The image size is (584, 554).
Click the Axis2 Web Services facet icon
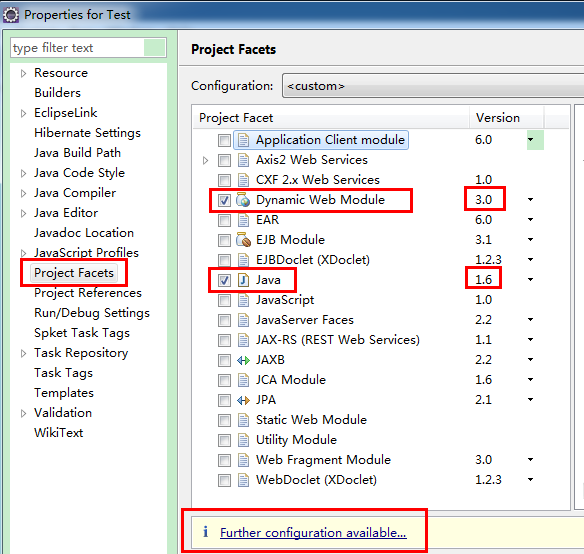243,160
